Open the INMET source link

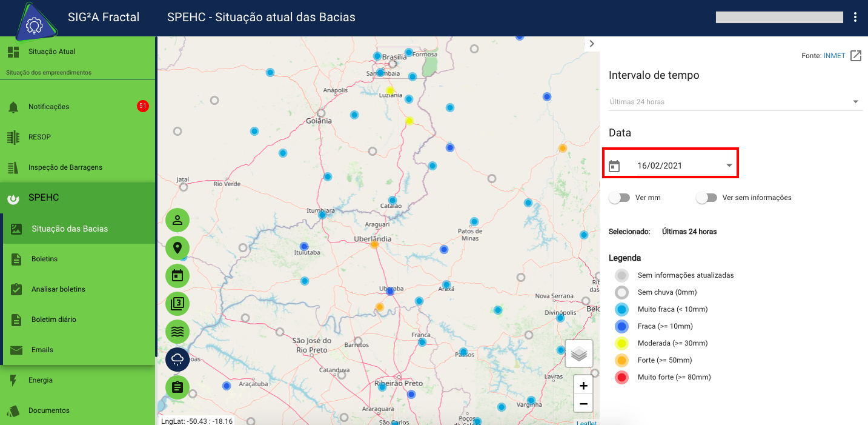click(x=833, y=55)
